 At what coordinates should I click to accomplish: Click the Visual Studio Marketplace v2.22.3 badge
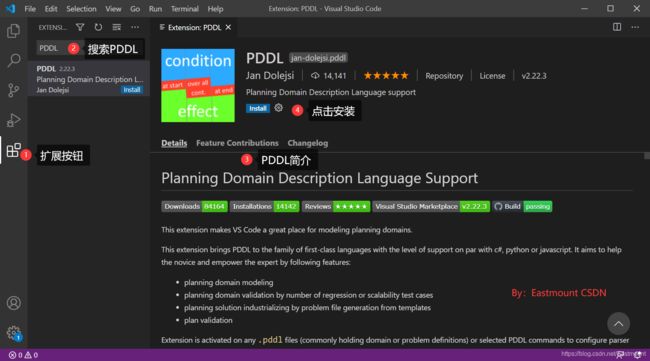point(431,206)
